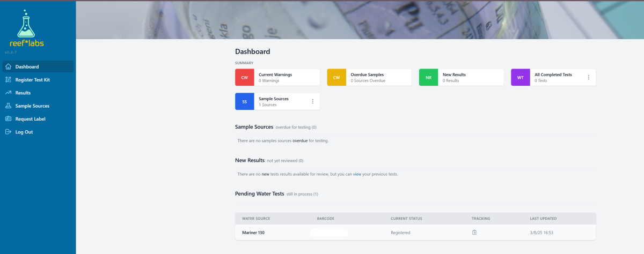This screenshot has height=254, width=644.
Task: Click the red CW Current Warnings badge
Action: 245,77
